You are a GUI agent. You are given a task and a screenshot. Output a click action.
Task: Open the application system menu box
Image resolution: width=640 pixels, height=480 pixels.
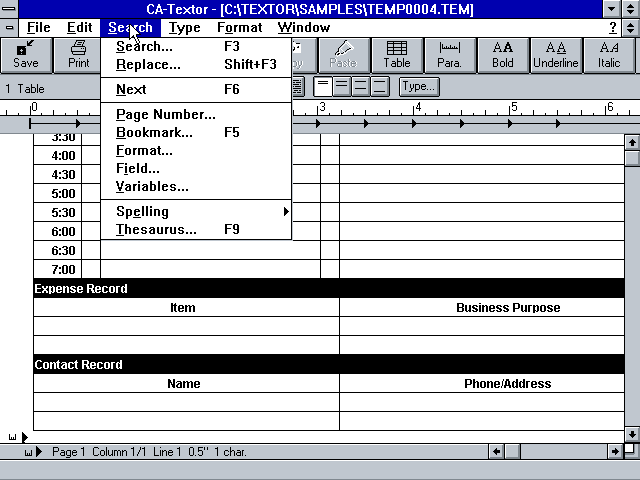pyautogui.click(x=9, y=9)
